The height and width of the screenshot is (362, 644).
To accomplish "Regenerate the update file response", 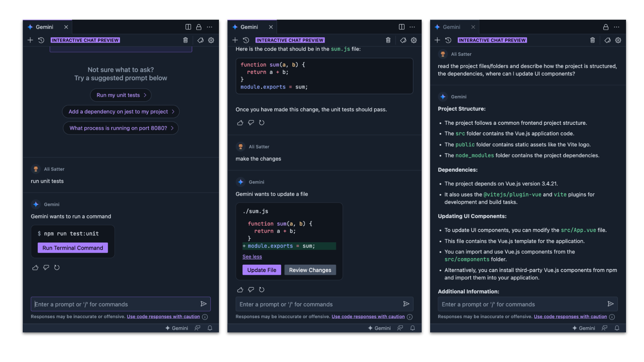I will click(261, 290).
